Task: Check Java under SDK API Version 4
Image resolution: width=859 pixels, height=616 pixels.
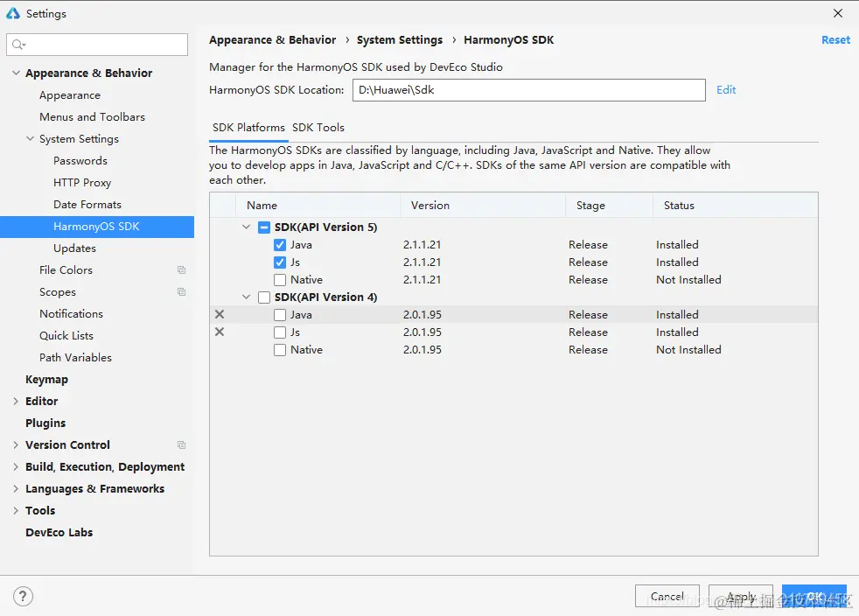Action: coord(280,315)
